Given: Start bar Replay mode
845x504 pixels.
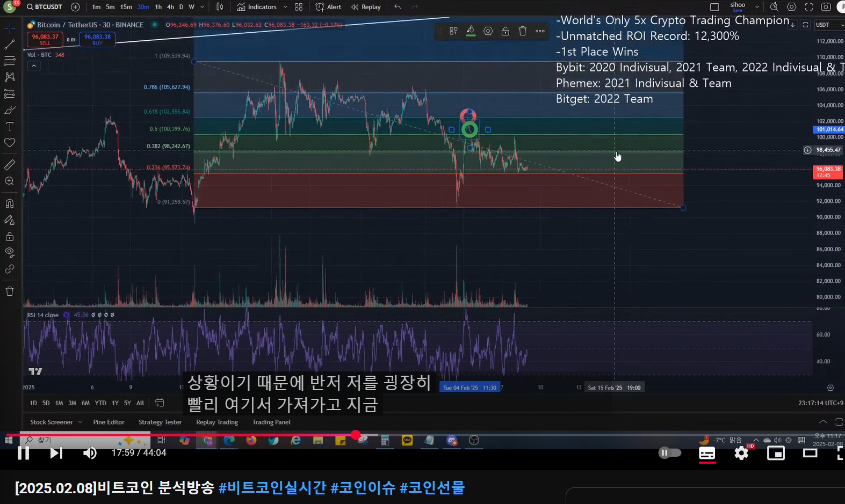Looking at the screenshot, I should pyautogui.click(x=366, y=7).
